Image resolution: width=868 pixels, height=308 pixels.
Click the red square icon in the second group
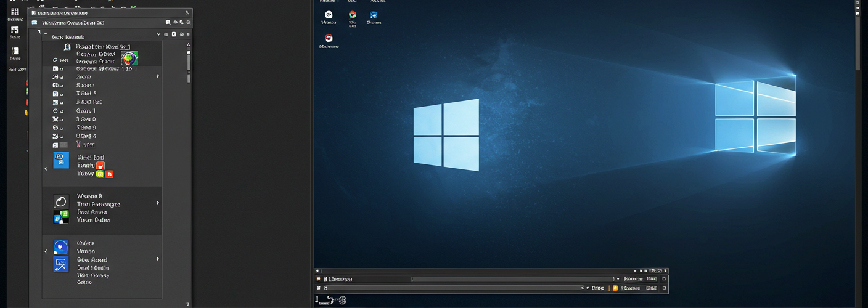(100, 166)
